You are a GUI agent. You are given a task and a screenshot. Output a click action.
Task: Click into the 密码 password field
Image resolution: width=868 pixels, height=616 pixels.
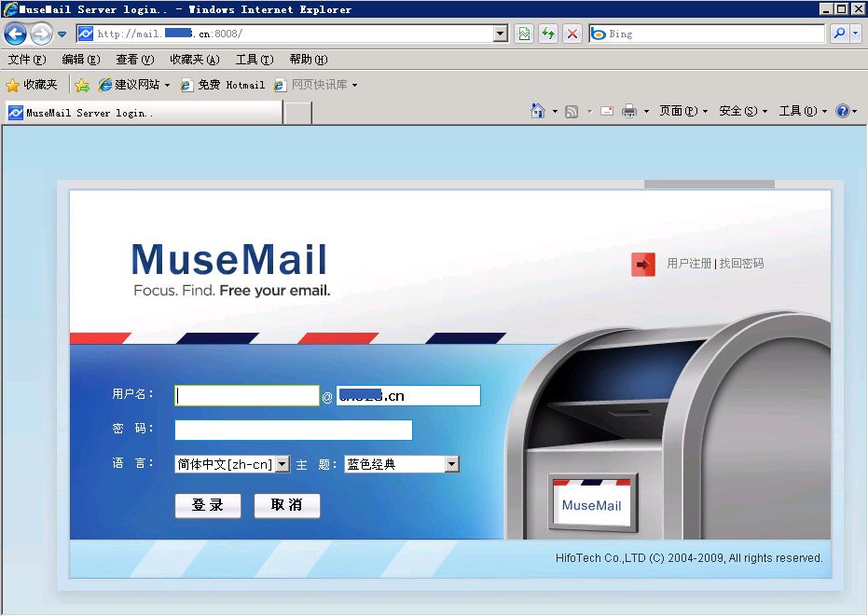293,430
